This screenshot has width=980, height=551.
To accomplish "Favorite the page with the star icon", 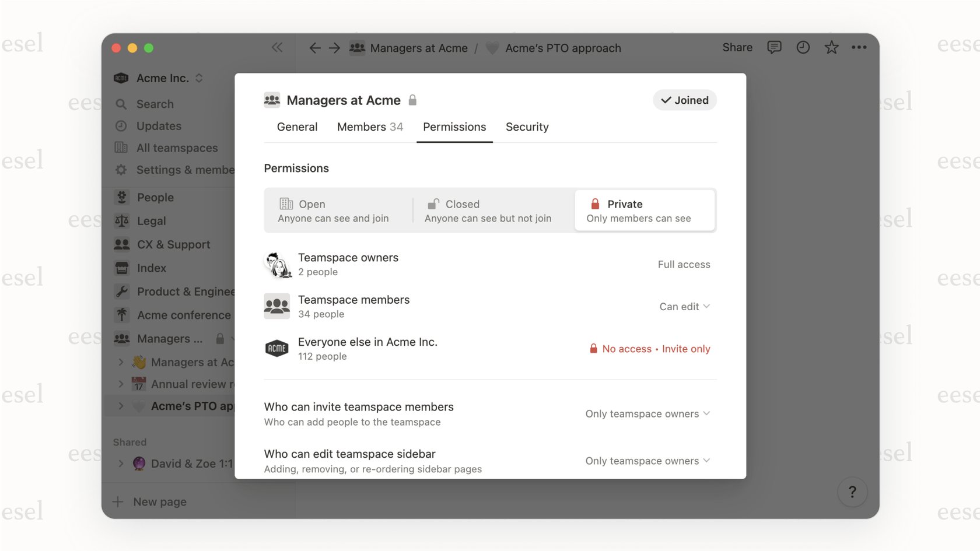I will click(831, 48).
